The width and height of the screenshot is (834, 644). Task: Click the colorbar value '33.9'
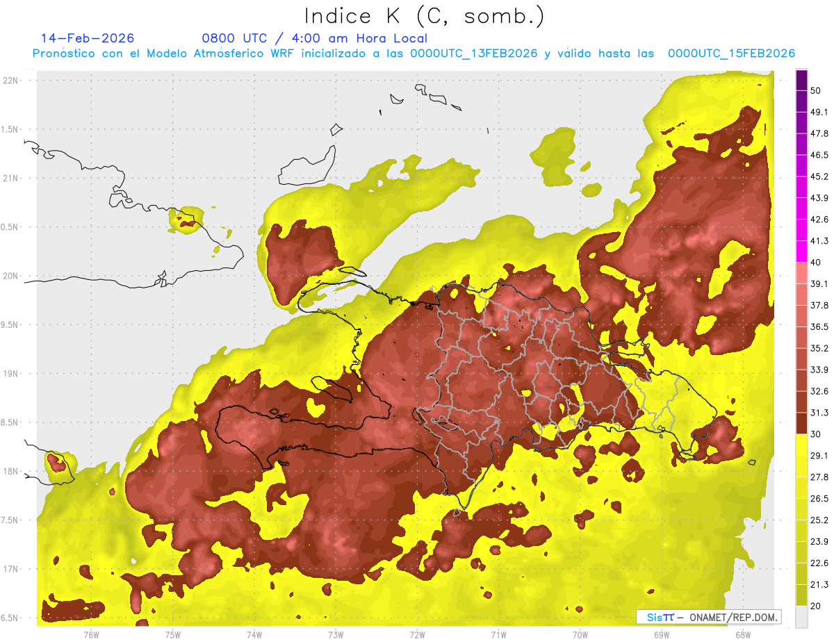click(x=819, y=370)
